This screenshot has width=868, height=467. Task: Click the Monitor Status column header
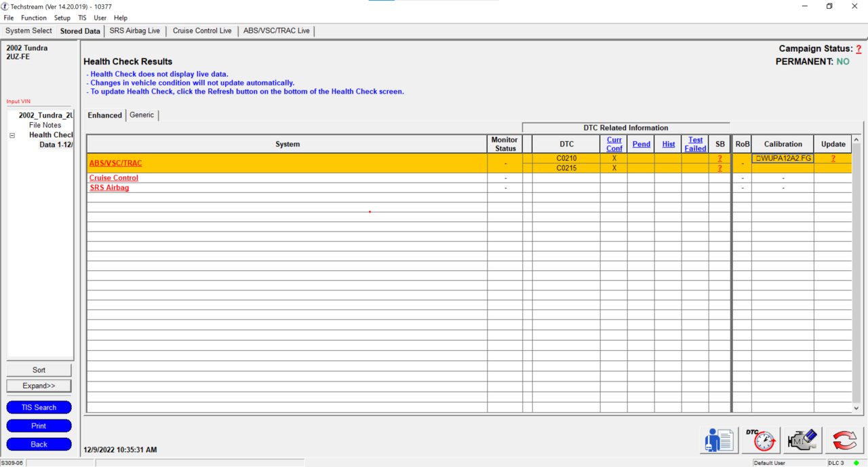[x=505, y=144]
